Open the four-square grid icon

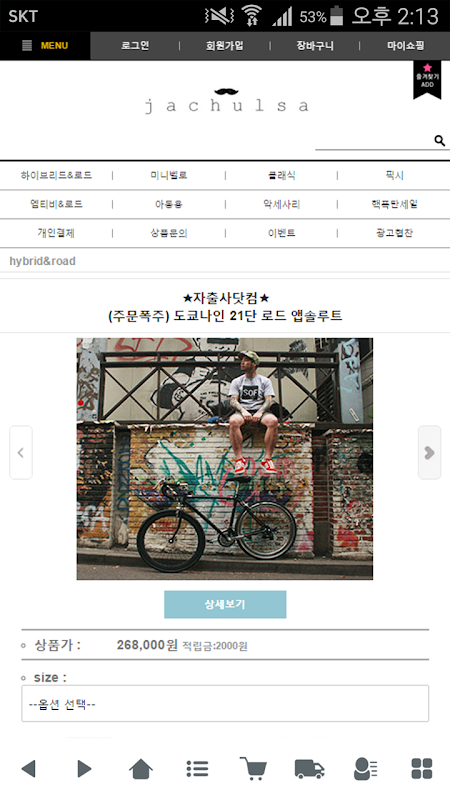(x=421, y=768)
